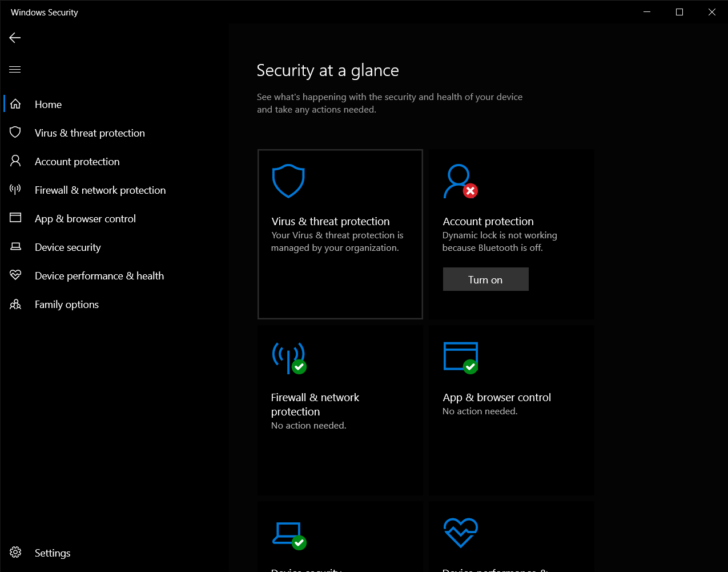Select Home in the navigation sidebar

48,104
